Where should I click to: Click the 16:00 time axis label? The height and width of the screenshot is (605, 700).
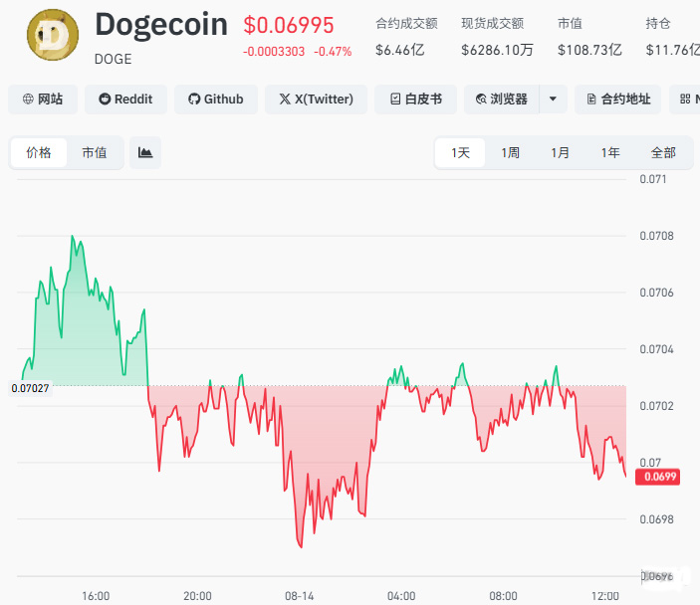[x=96, y=596]
